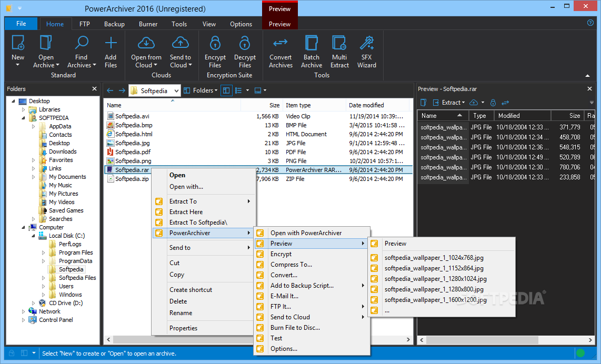Close the Preview - Softpedia.rar panel
This screenshot has width=601, height=364.
589,89
